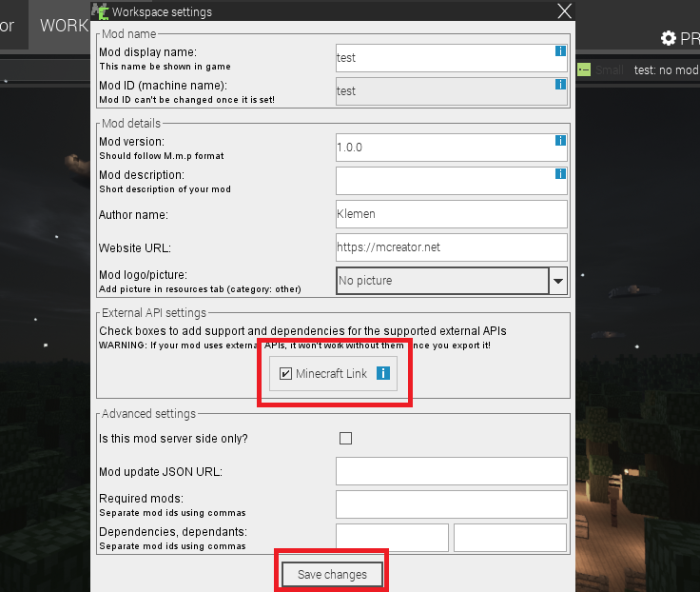700x592 pixels.
Task: Click the 'Is this mod server side only?' label
Action: coord(173,439)
